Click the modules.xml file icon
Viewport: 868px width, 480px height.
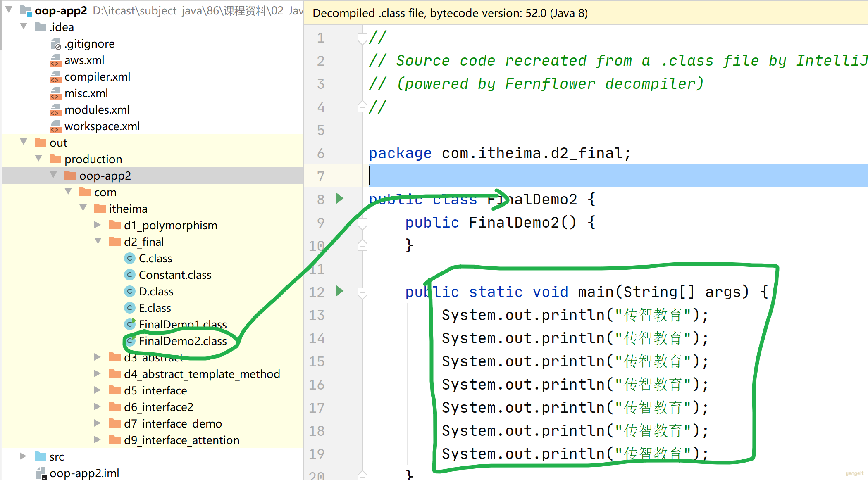point(55,109)
